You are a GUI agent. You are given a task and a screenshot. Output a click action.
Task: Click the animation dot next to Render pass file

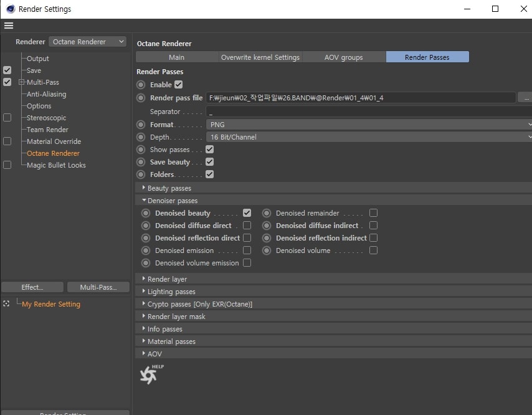(x=141, y=98)
